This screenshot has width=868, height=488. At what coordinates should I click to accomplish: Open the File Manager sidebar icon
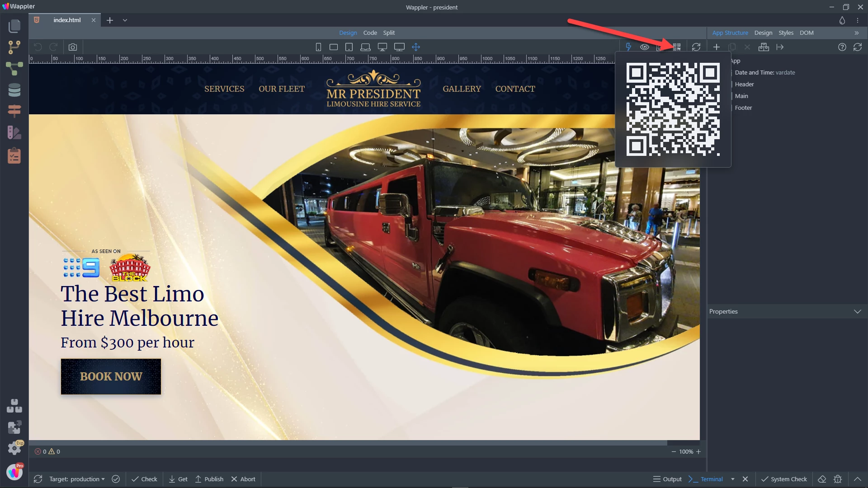click(x=14, y=26)
